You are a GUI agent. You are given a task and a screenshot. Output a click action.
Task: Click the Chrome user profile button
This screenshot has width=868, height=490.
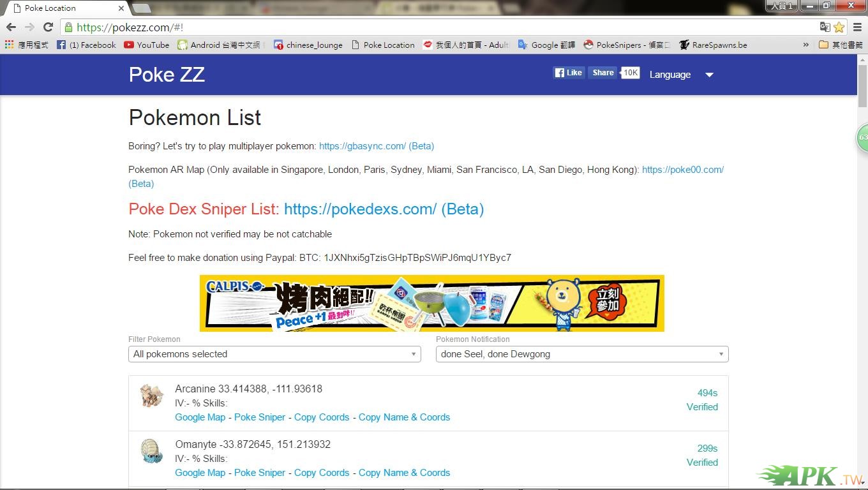pos(781,6)
